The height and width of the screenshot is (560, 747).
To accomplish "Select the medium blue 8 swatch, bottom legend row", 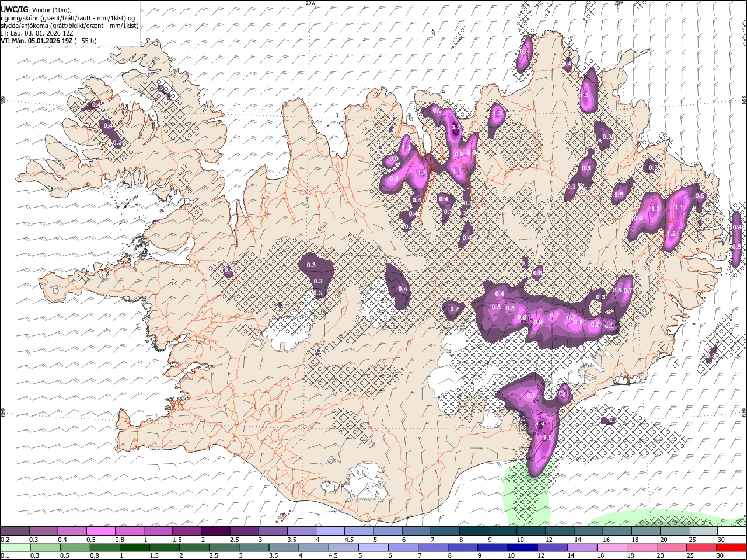I will click(x=463, y=547).
